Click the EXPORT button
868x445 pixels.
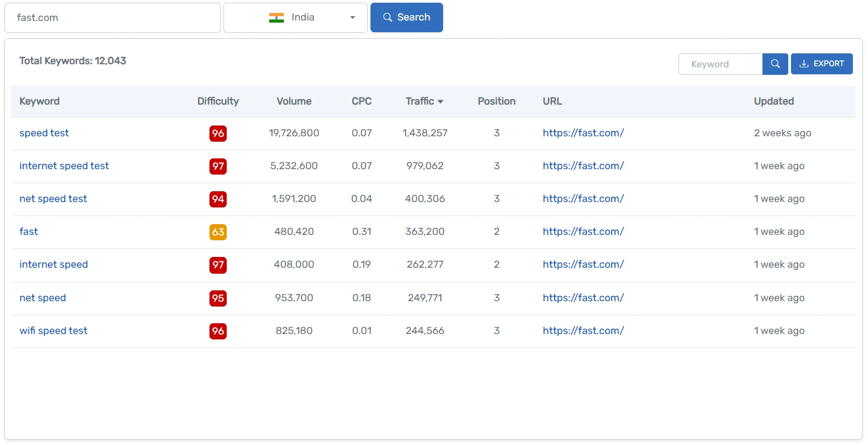(822, 64)
